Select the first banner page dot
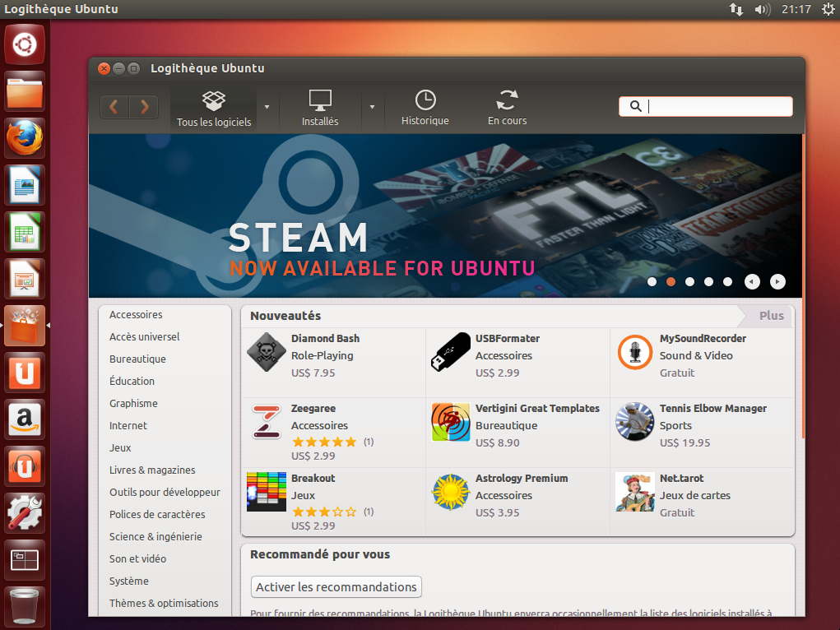The width and height of the screenshot is (840, 630). click(652, 281)
